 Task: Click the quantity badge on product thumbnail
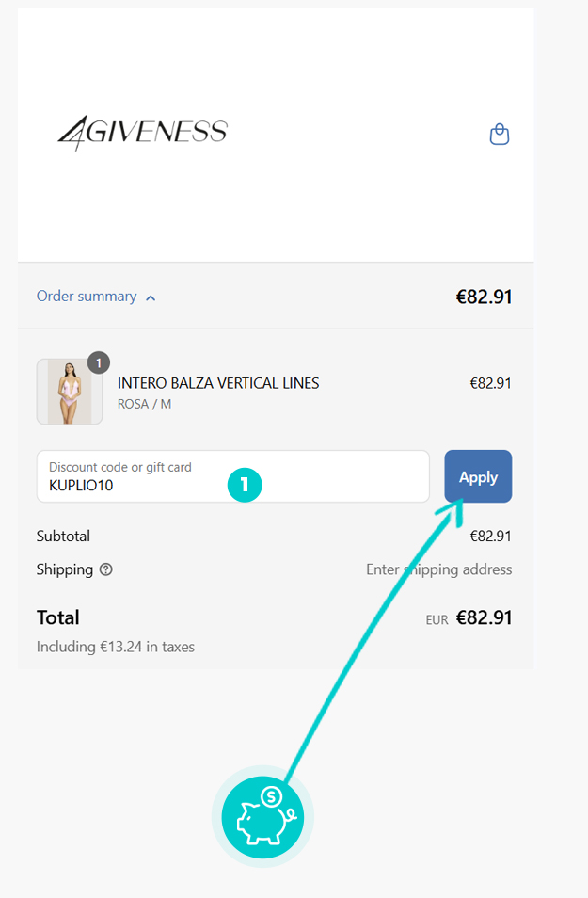(x=99, y=362)
